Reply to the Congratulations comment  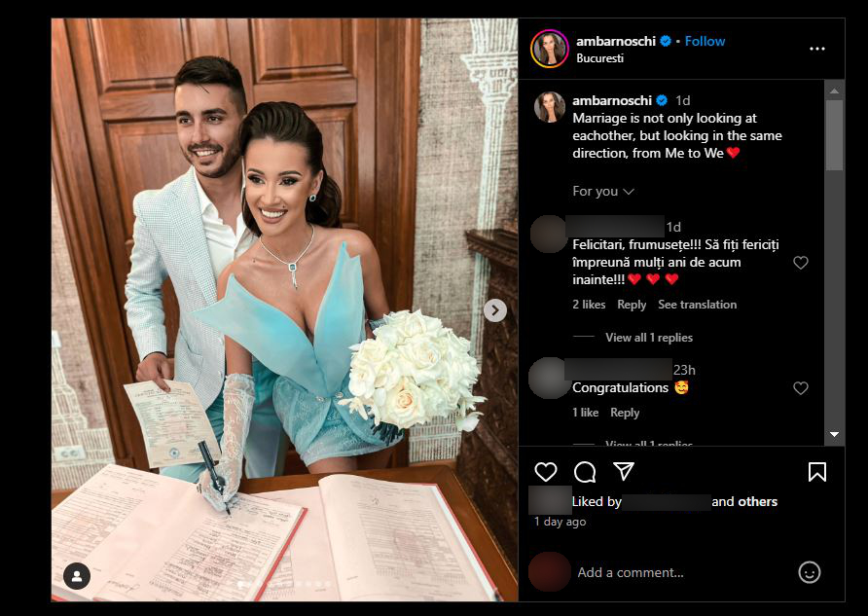tap(625, 413)
